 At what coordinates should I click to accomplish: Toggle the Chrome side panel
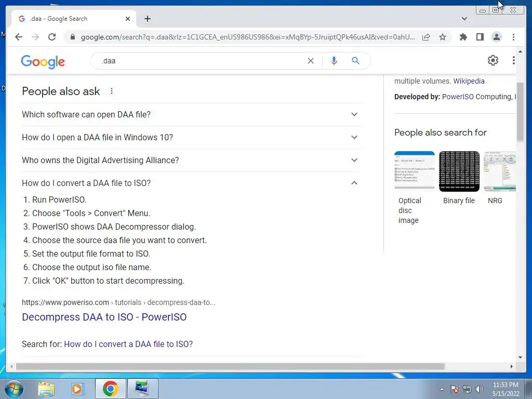[480, 37]
